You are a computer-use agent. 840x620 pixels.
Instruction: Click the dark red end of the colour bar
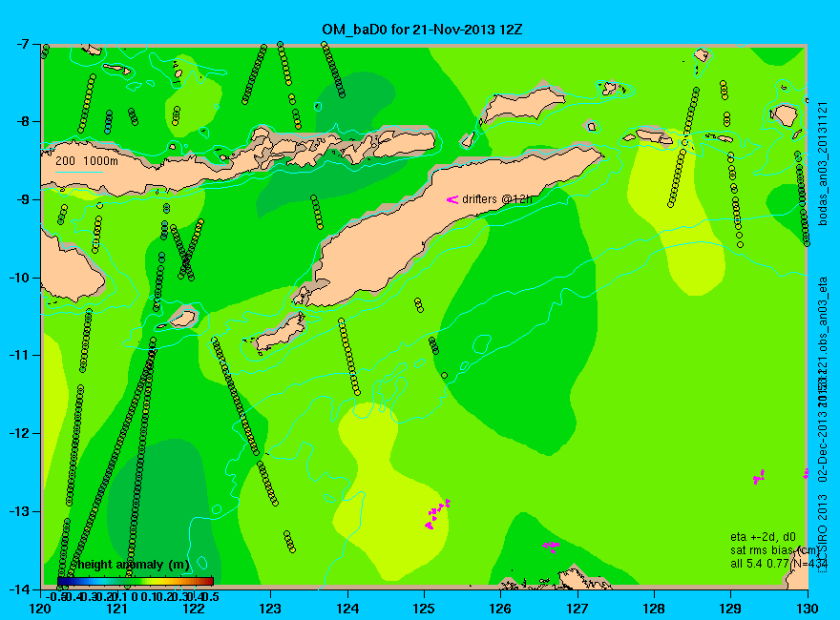click(209, 581)
